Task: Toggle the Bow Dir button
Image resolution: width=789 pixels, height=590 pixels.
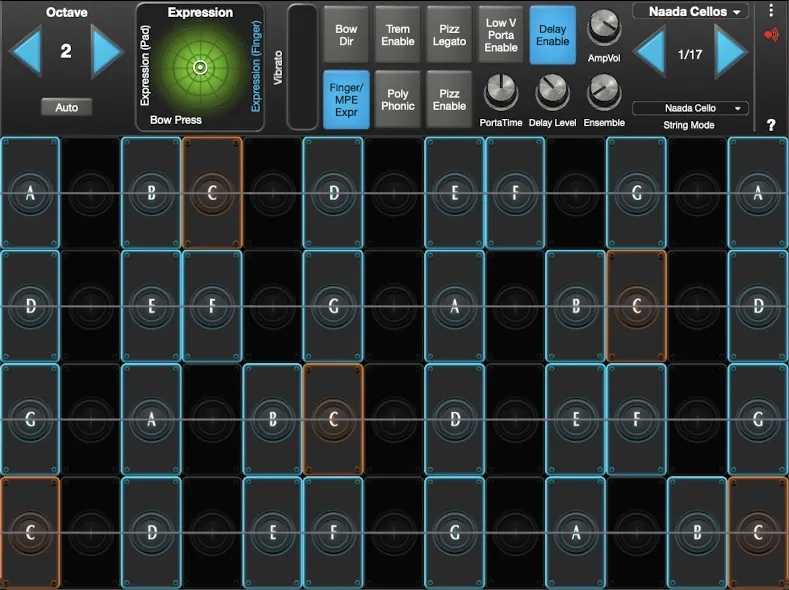Action: (x=346, y=35)
